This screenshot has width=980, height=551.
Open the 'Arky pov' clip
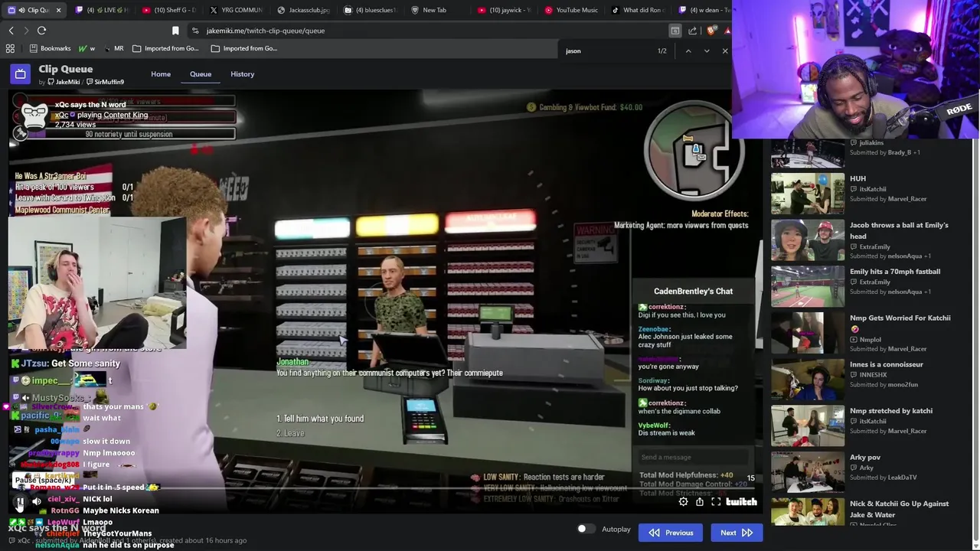point(865,458)
